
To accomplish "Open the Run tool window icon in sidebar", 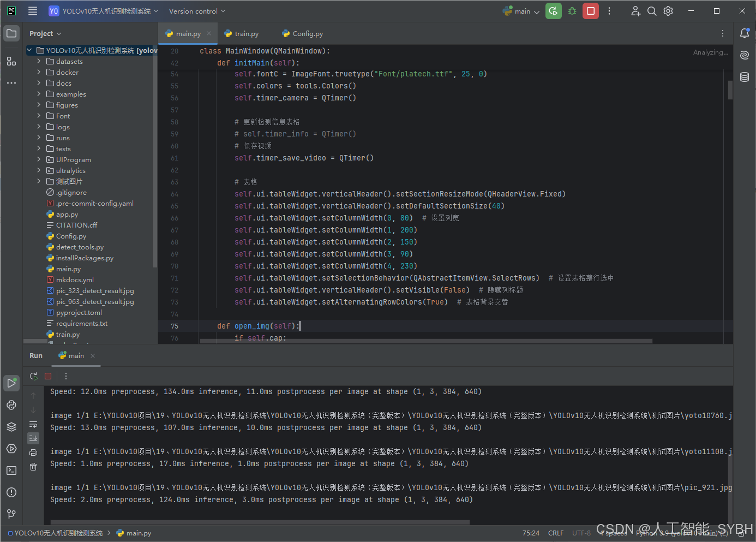I will click(x=11, y=383).
